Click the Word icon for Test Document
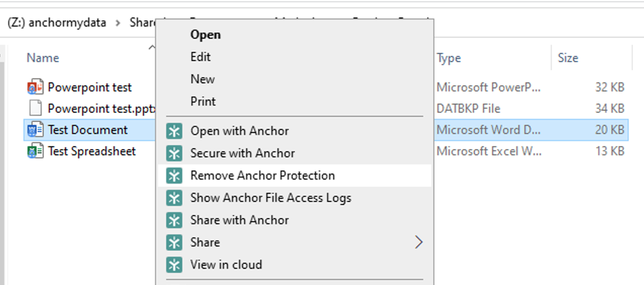This screenshot has height=285, width=644. 35,130
